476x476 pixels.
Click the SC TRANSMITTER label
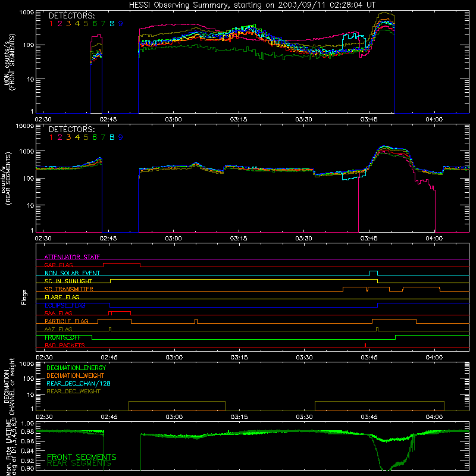pyautogui.click(x=69, y=289)
